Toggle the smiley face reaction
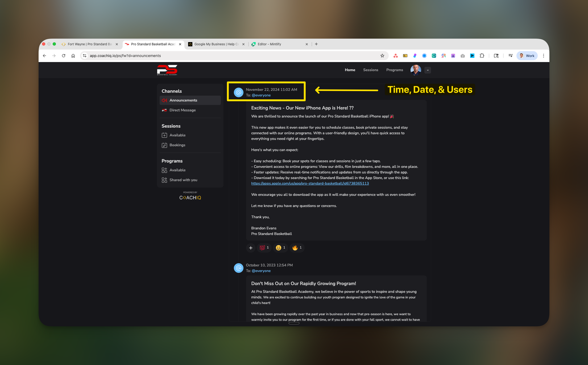Screen dimensions: 588x365 280,248
